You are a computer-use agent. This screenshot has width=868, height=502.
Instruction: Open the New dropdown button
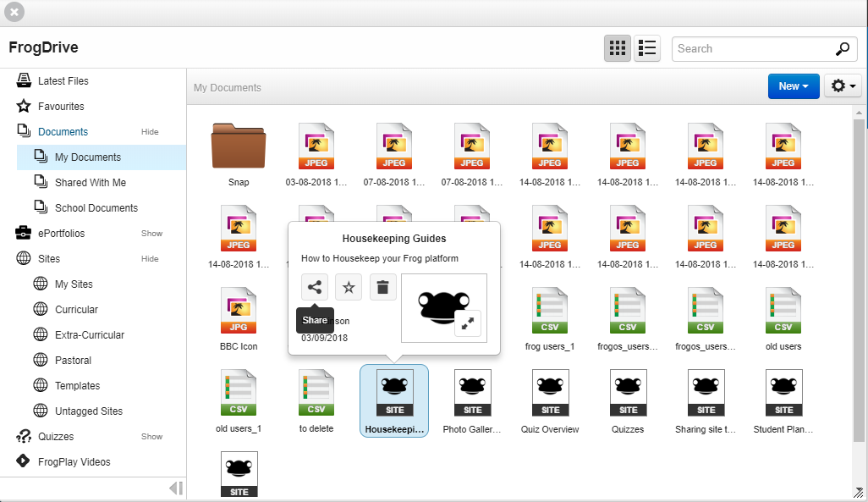point(794,86)
